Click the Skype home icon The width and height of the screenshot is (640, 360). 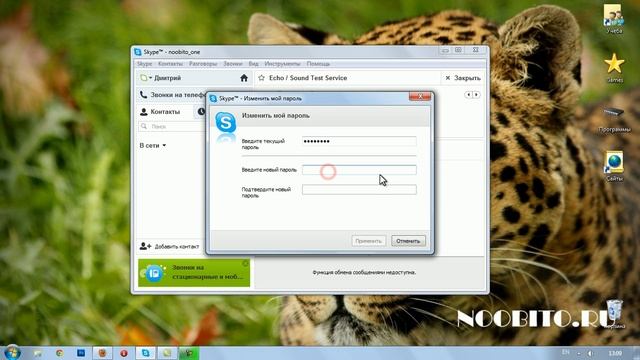click(244, 78)
